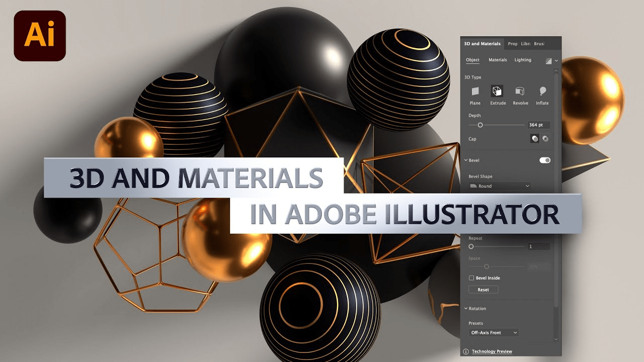Select the 3D and Materials panel tab
This screenshot has height=362, width=644.
tap(482, 44)
